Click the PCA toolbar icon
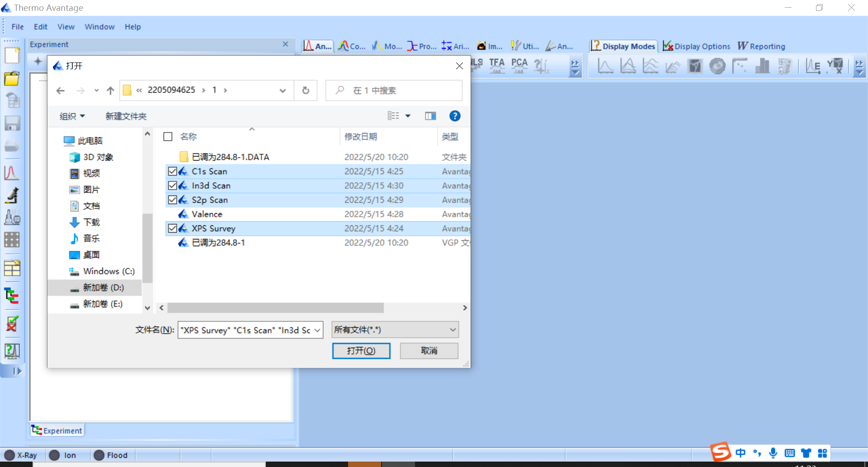Screen dimensions: 868x467 click(x=519, y=66)
